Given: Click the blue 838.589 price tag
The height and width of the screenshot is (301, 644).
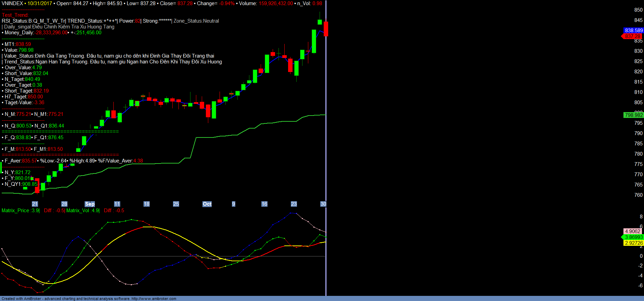Looking at the screenshot, I should (633, 31).
